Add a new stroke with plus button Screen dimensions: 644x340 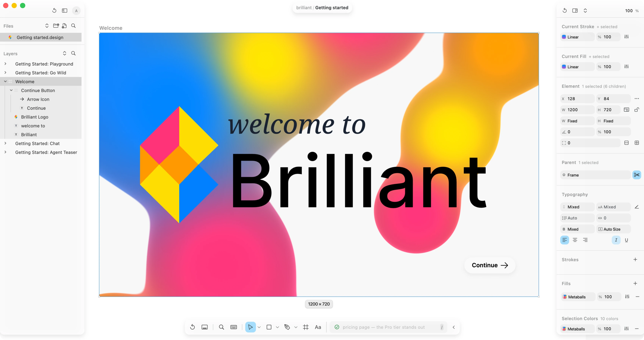pyautogui.click(x=635, y=259)
